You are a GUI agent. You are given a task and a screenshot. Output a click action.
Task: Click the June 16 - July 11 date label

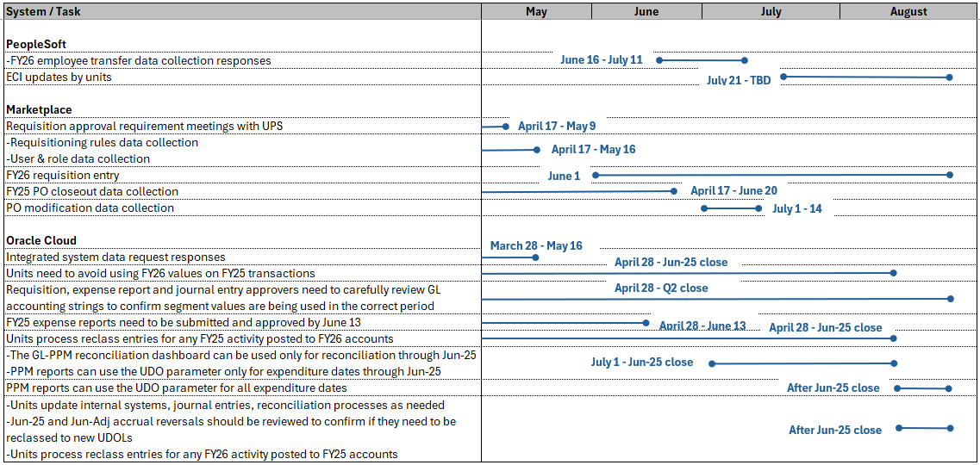[602, 60]
